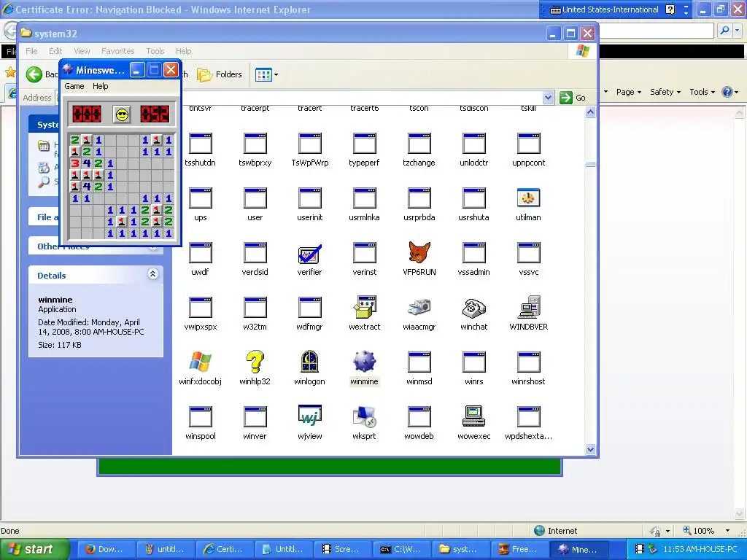Select the upnpcont file icon
This screenshot has width=747, height=560.
point(528,144)
